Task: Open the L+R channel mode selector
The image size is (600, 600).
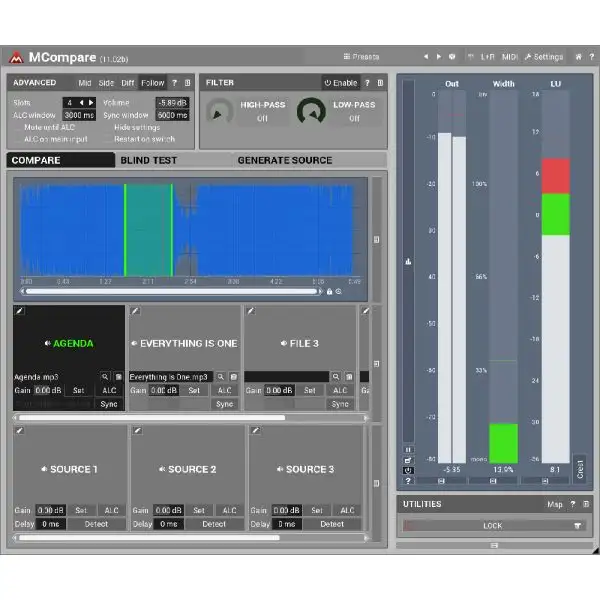Action: (x=488, y=57)
